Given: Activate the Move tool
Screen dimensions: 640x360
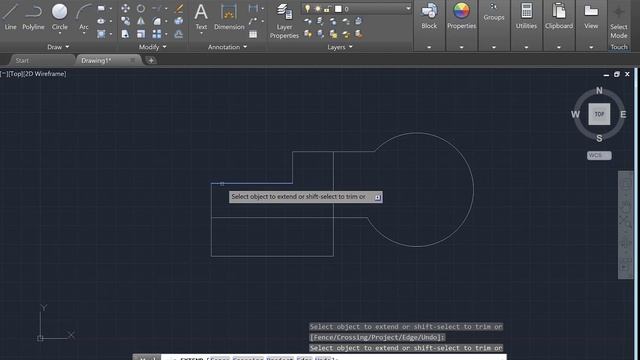Looking at the screenshot, I should [125, 8].
